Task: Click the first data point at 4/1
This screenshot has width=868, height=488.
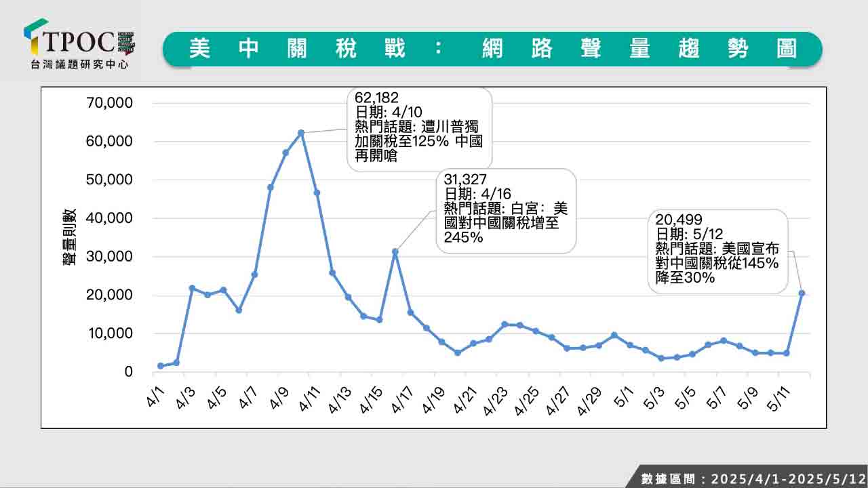Action: 161,366
